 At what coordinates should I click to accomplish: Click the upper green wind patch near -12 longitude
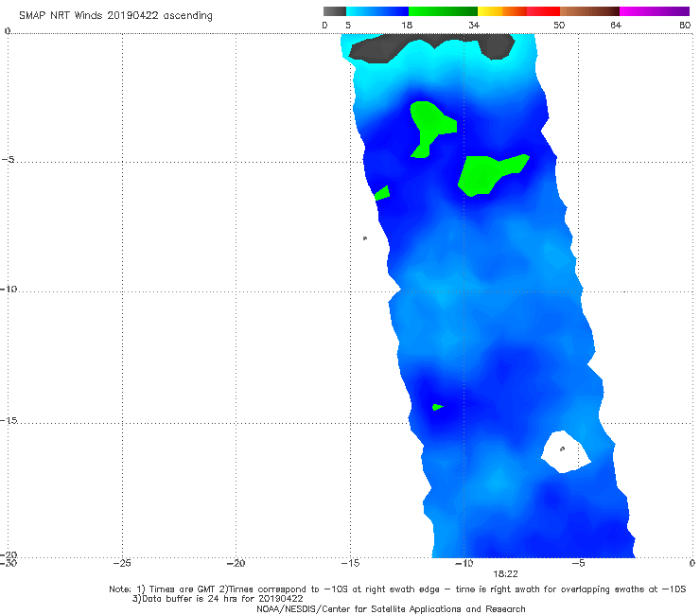[x=428, y=123]
